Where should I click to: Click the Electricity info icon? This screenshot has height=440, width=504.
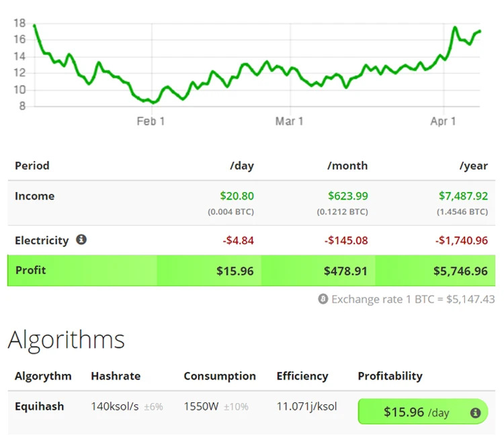click(81, 239)
